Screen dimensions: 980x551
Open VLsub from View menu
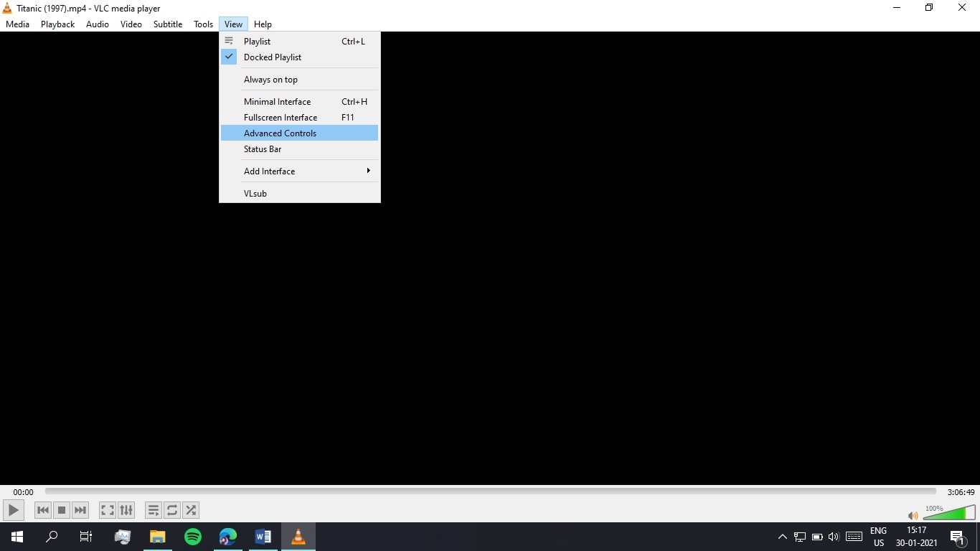pos(300,194)
